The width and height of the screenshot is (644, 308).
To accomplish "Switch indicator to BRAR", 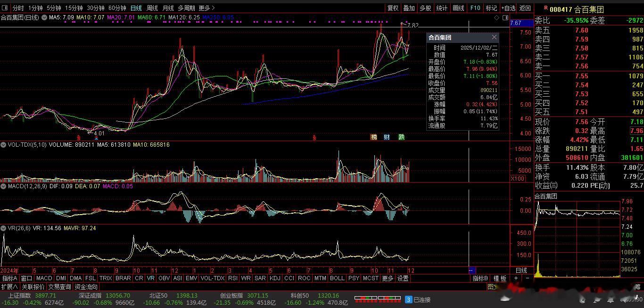I will [x=123, y=278].
